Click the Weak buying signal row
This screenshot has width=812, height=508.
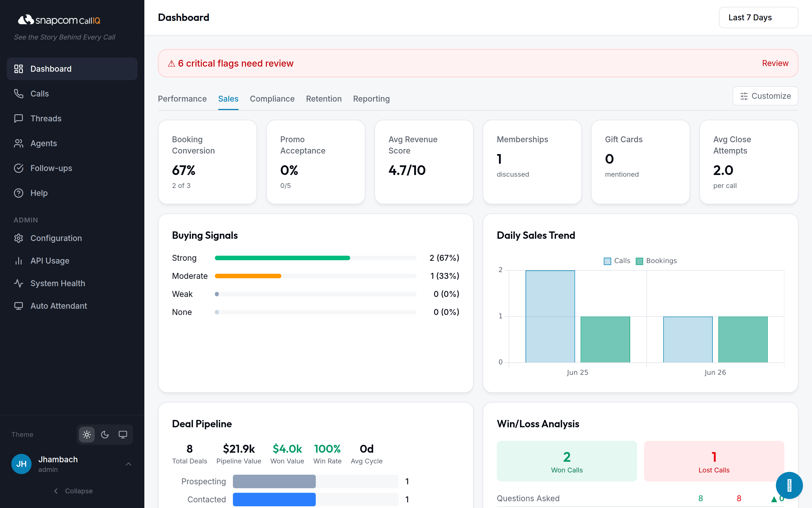click(x=316, y=294)
